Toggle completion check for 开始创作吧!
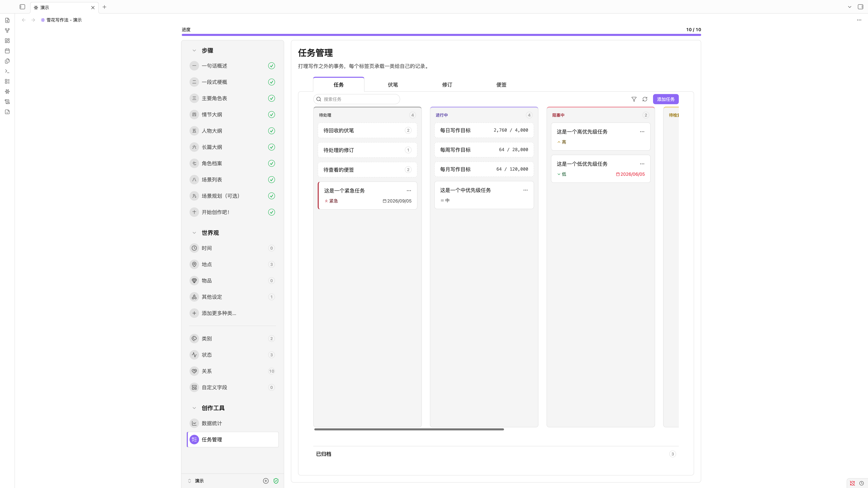Viewport: 868px width, 488px height. click(x=271, y=212)
